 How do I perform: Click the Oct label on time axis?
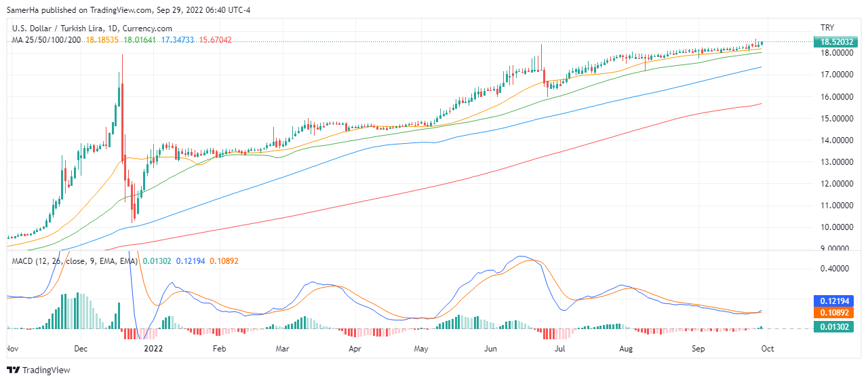tap(767, 349)
